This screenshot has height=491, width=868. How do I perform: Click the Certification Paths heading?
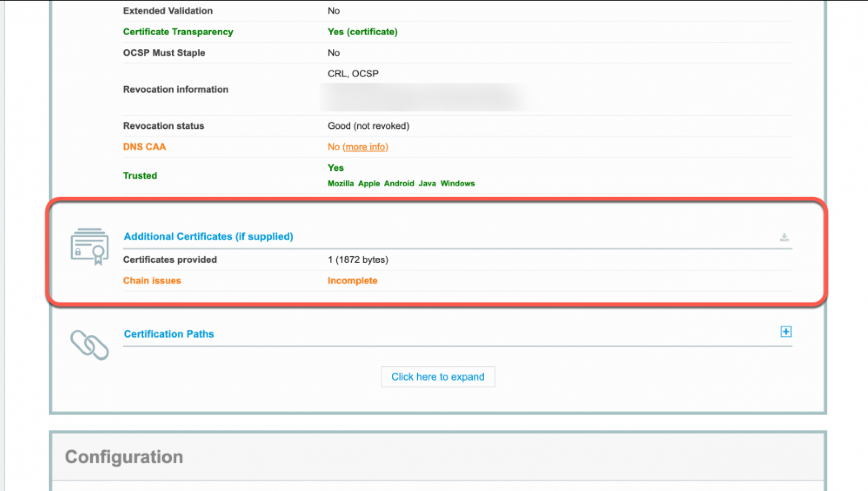169,334
